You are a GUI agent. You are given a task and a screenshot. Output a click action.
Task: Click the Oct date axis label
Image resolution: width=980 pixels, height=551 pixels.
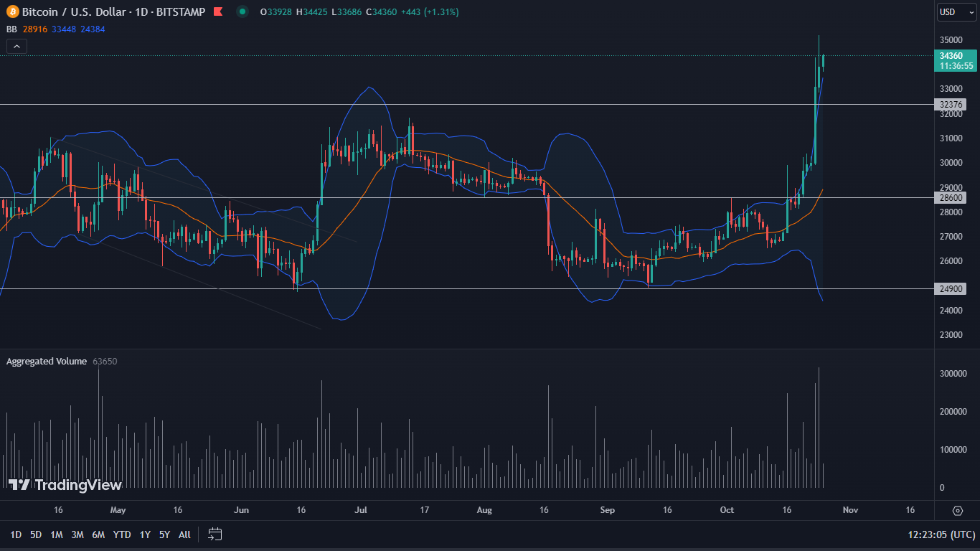(x=727, y=510)
